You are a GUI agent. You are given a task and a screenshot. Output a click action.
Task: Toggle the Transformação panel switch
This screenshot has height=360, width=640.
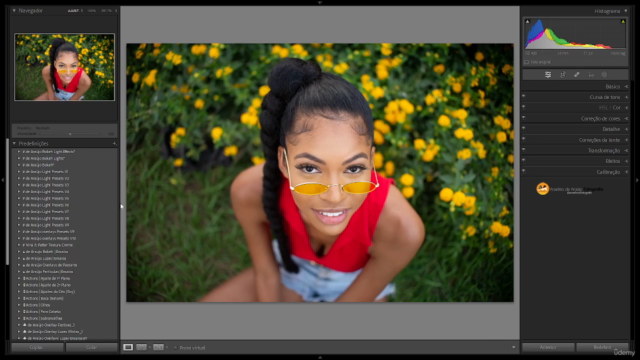(x=524, y=150)
